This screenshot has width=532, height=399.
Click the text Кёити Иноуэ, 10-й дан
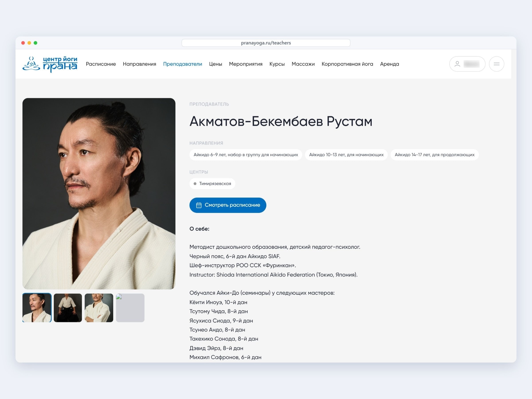218,302
